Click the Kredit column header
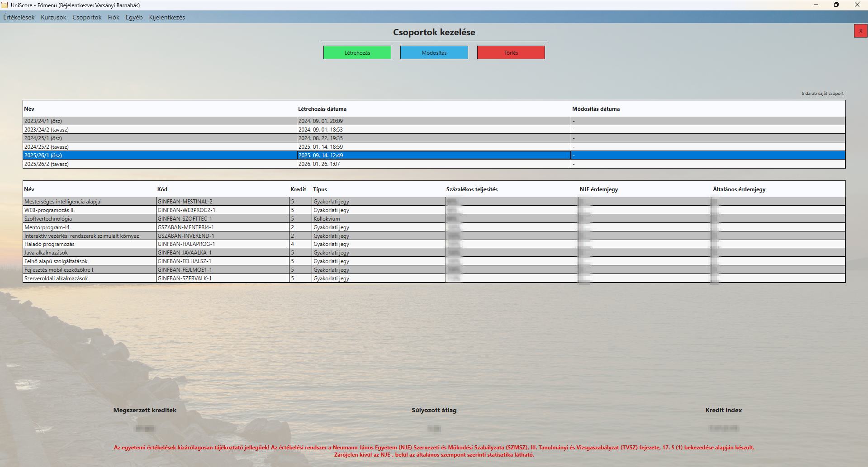868x467 pixels. [297, 189]
